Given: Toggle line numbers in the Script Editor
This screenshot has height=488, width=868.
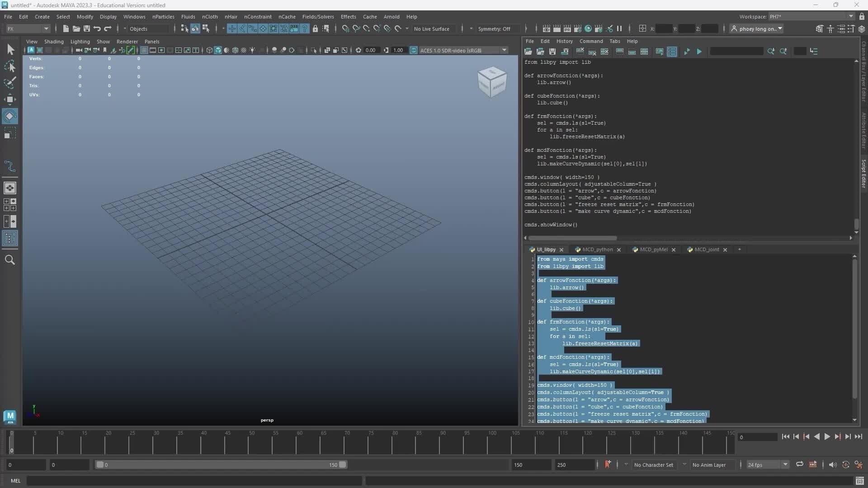Looking at the screenshot, I should point(672,51).
